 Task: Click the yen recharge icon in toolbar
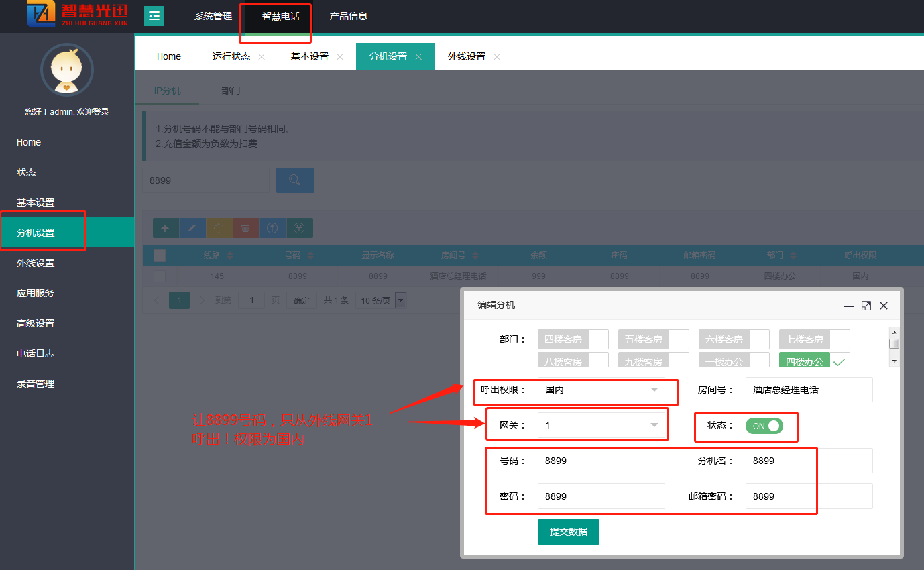(x=300, y=228)
